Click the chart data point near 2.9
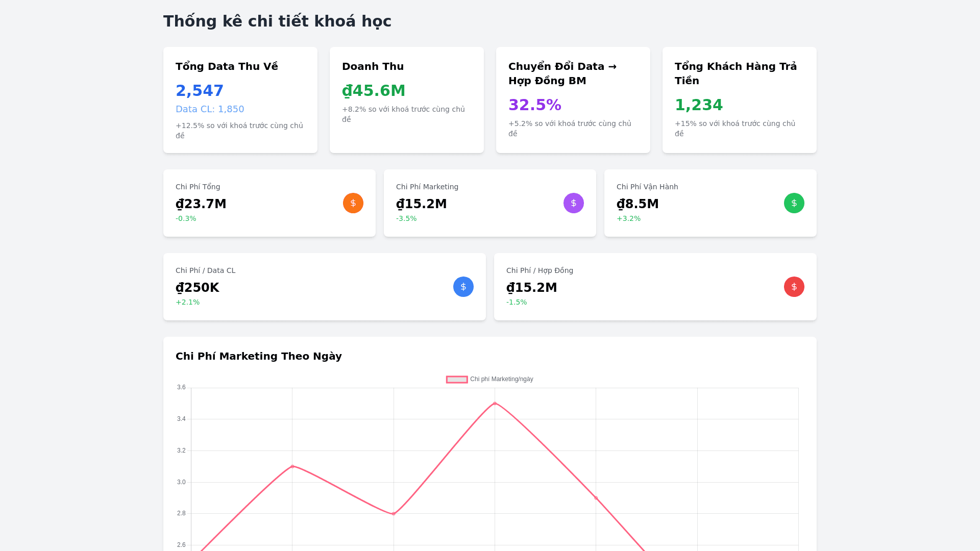980x551 pixels. tap(596, 498)
